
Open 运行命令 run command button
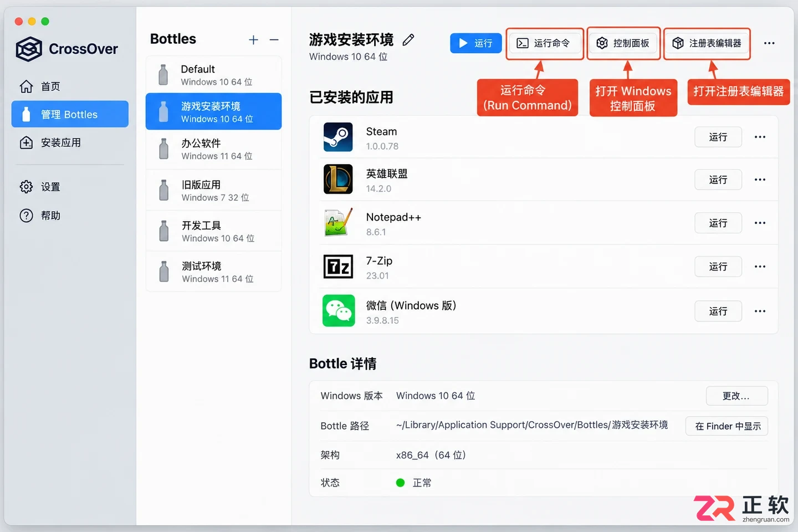(x=545, y=43)
